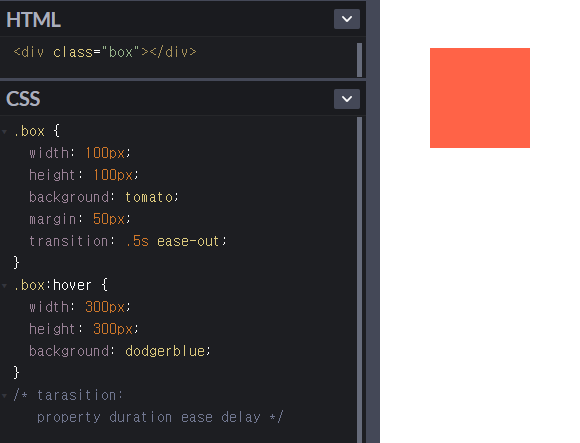The image size is (580, 443).
Task: Open the HTML panel dropdown chevron
Action: [347, 19]
